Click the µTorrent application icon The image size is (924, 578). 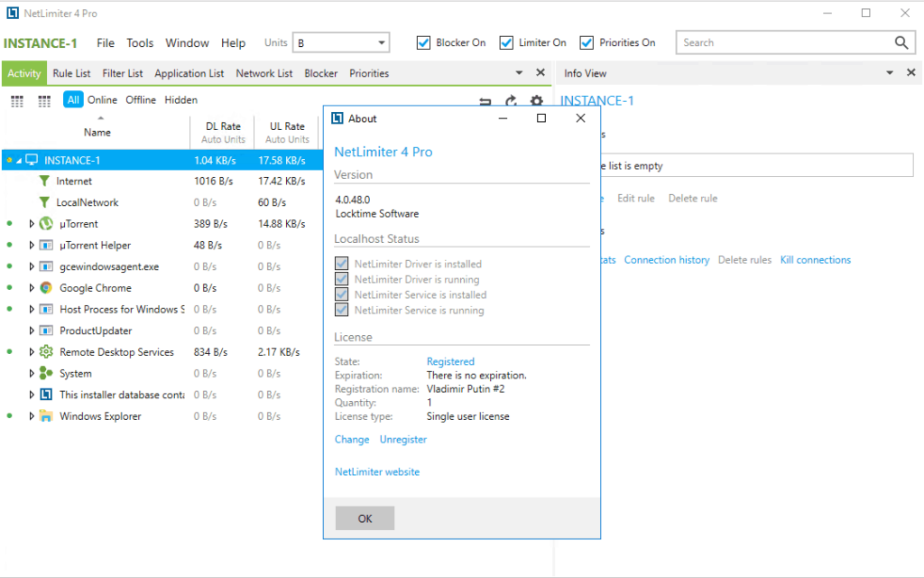click(x=46, y=224)
